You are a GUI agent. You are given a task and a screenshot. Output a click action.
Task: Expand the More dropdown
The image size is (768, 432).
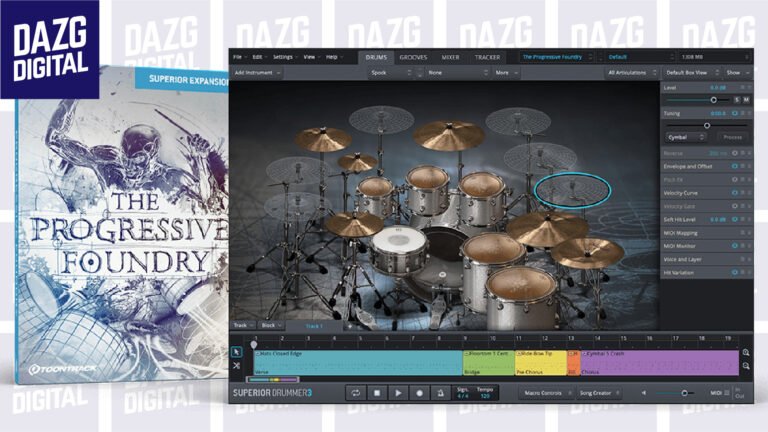506,72
